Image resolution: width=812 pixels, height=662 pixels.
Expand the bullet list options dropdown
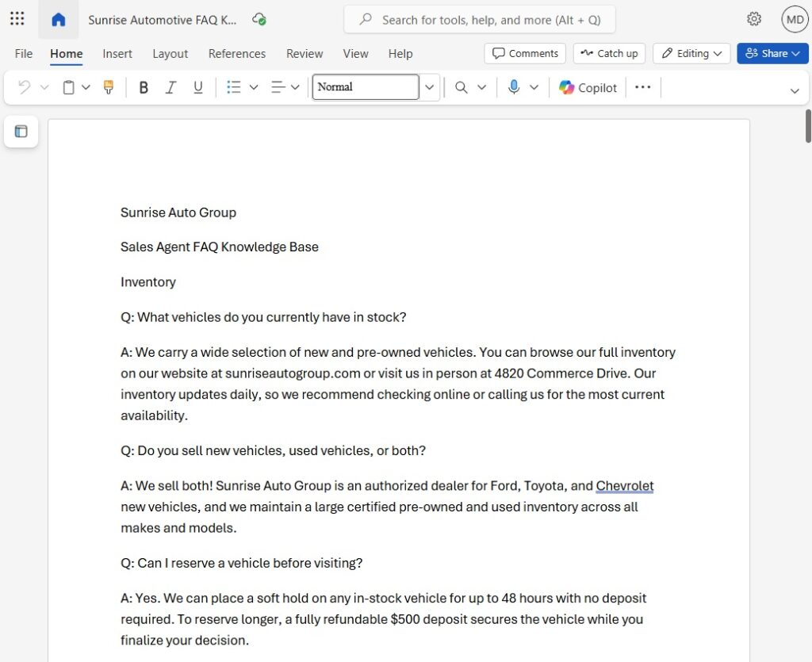(254, 87)
